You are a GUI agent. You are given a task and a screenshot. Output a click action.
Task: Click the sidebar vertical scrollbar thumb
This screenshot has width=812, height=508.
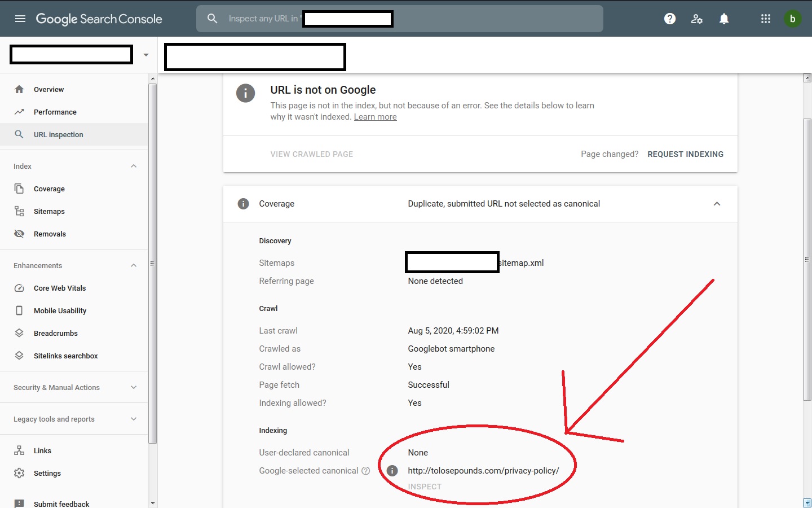[152, 264]
